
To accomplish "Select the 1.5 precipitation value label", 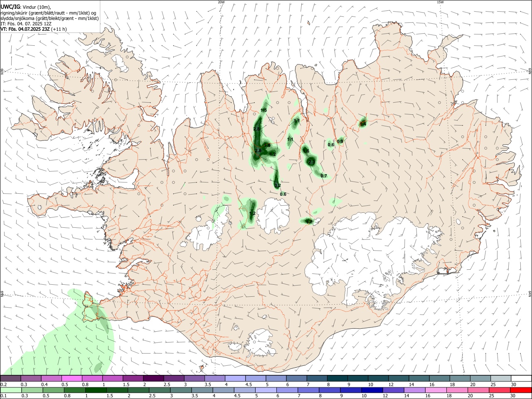I will pos(264,110).
